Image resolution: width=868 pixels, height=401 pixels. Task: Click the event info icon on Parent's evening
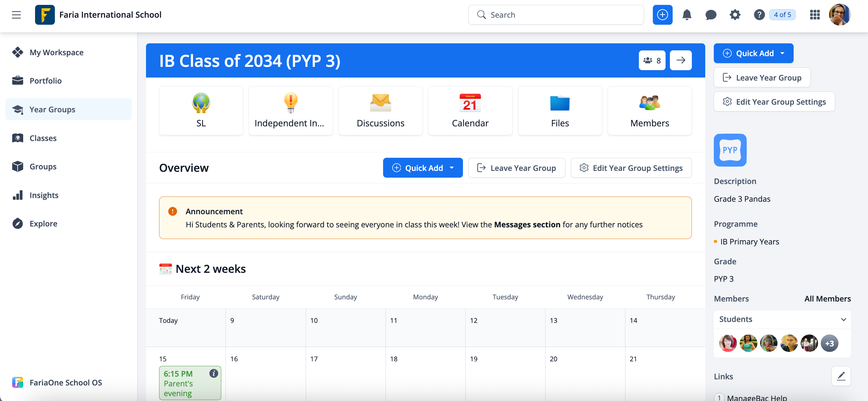(x=214, y=373)
